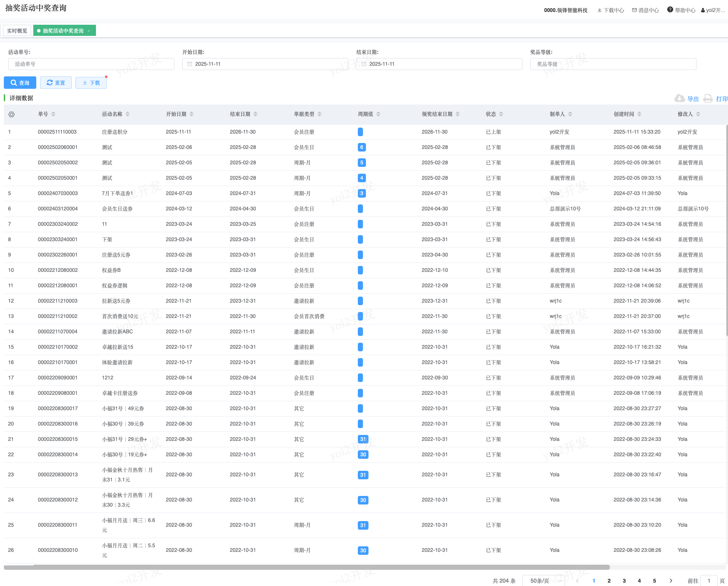Click the start date calendar icon

190,64
